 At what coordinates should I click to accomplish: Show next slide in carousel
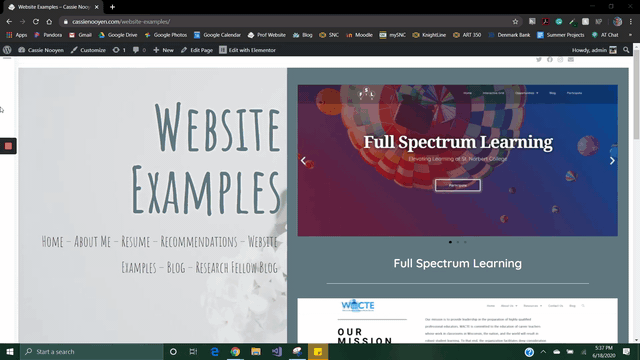point(612,160)
